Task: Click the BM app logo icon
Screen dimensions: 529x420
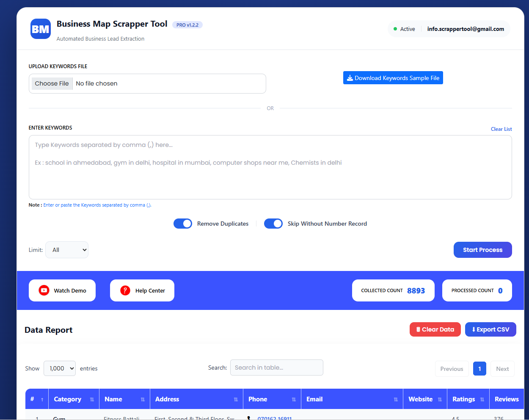Action: tap(41, 29)
